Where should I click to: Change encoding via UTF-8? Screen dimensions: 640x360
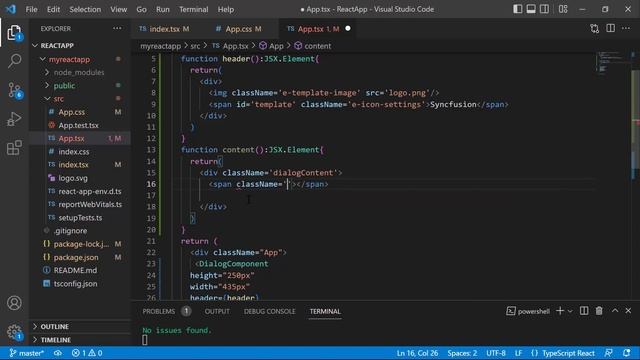[496, 353]
